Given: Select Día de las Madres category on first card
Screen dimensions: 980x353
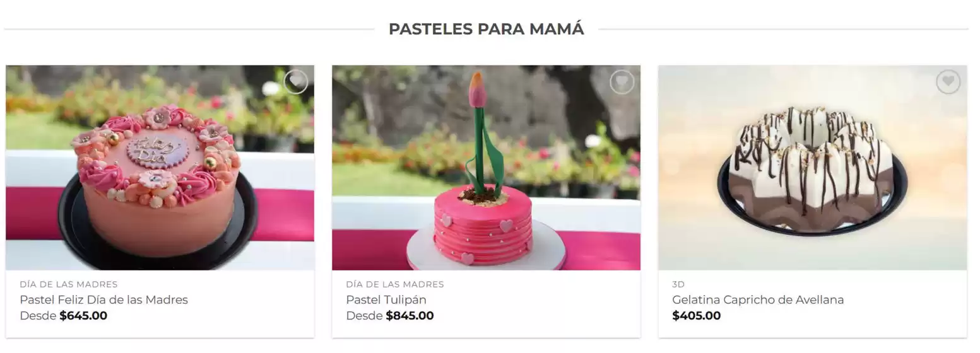Looking at the screenshot, I should click(69, 284).
